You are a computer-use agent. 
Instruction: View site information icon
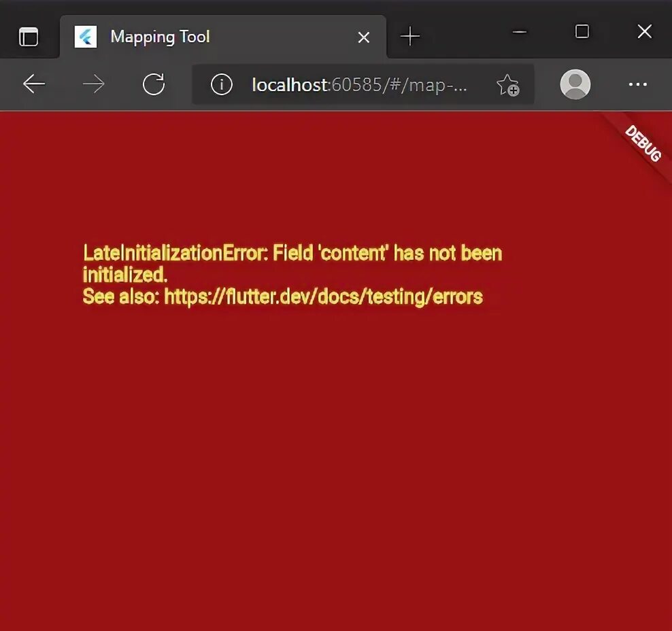tap(222, 84)
